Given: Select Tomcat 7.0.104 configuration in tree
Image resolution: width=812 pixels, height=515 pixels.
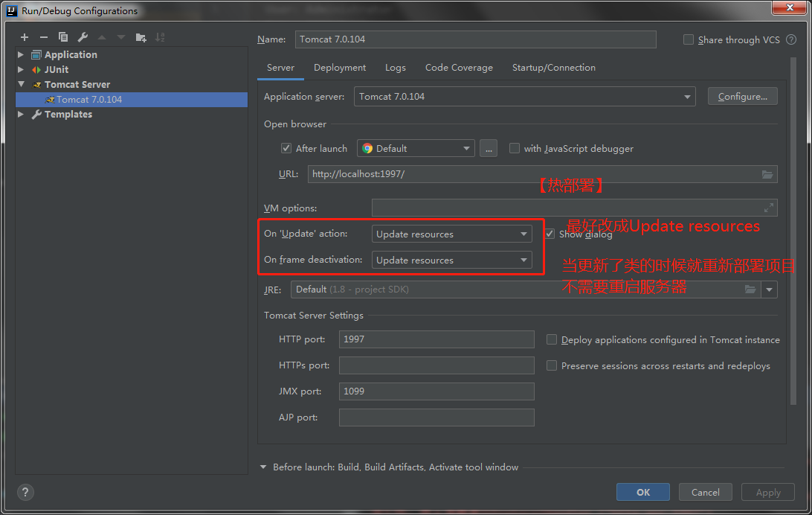Looking at the screenshot, I should click(x=132, y=100).
